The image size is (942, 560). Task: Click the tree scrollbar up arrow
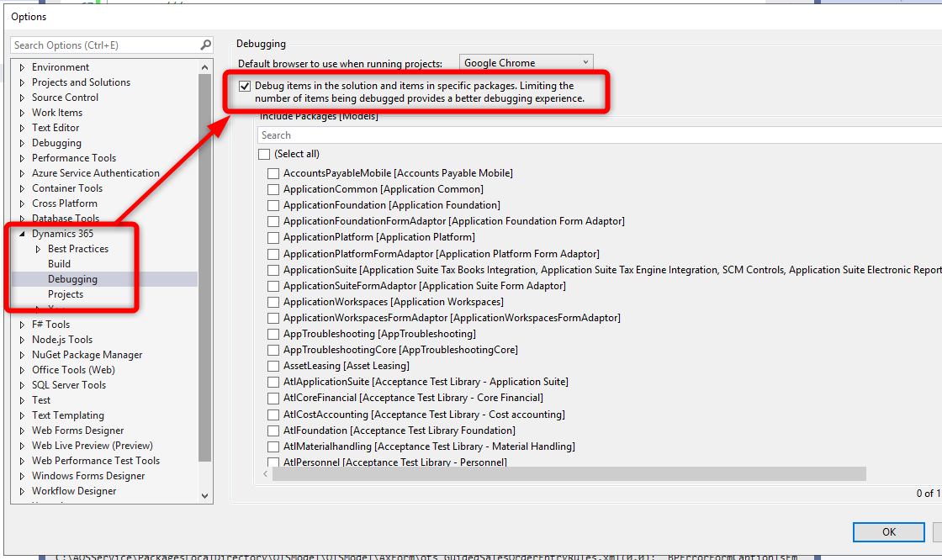point(205,67)
